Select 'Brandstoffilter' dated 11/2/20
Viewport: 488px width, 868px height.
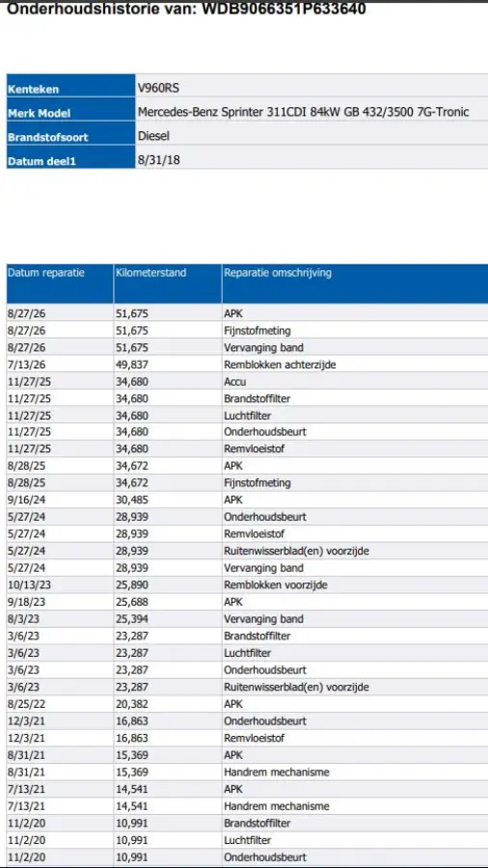(x=258, y=824)
